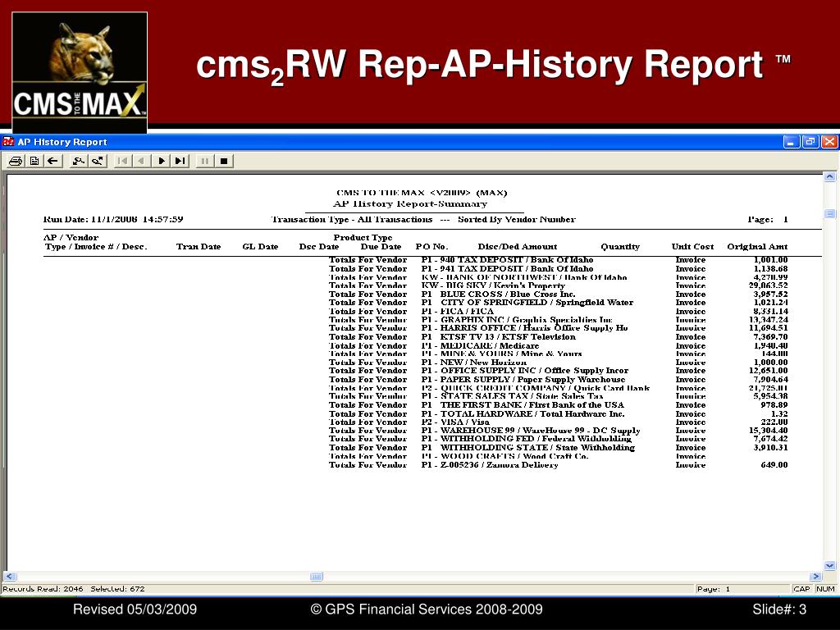Click 'TOTAL HARDWARE / Total Hardware Inc.' row

558,413
